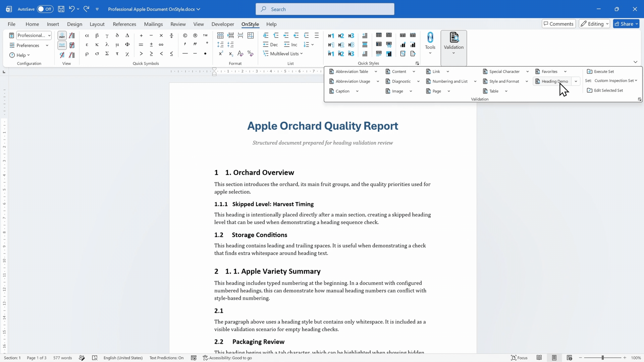Insert the trademark TM symbol
This screenshot has width=644, height=362.
(x=205, y=35)
